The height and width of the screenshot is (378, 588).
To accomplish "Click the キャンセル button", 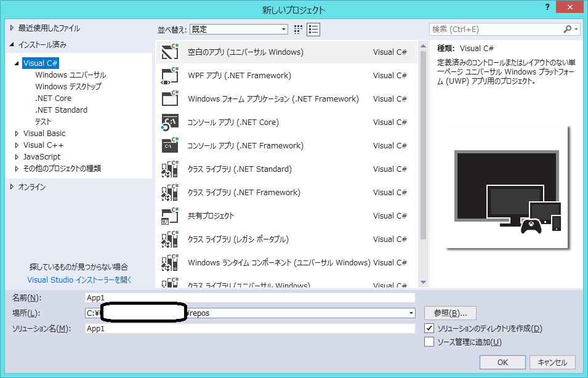I will [x=552, y=362].
